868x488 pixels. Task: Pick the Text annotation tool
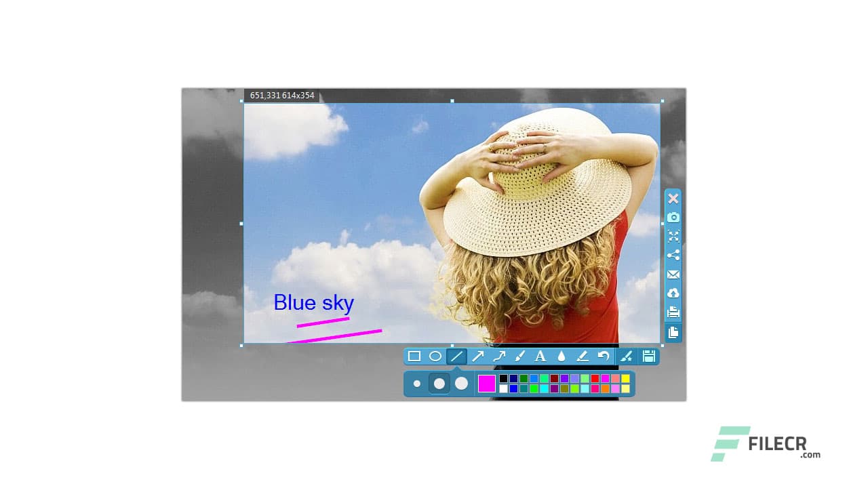[x=540, y=356]
